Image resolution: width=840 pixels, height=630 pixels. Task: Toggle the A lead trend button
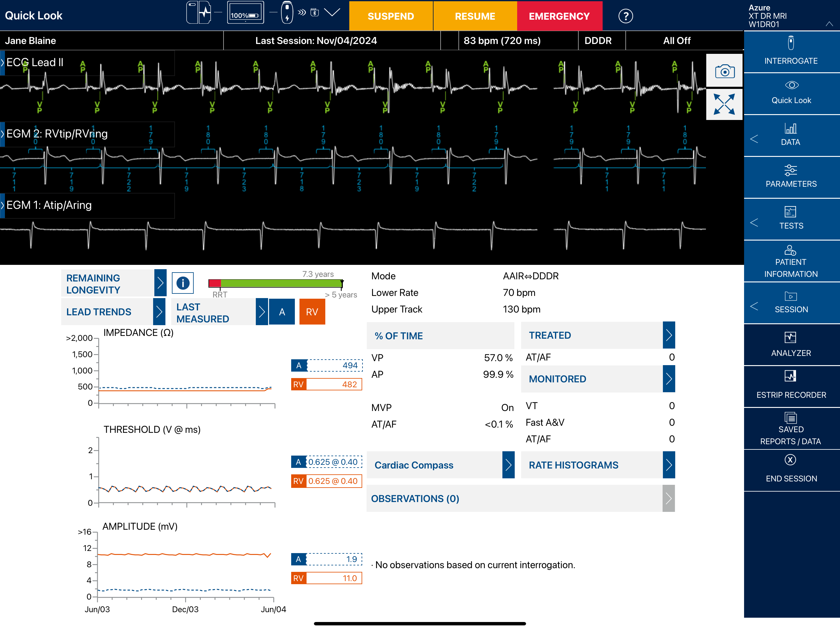click(x=282, y=312)
